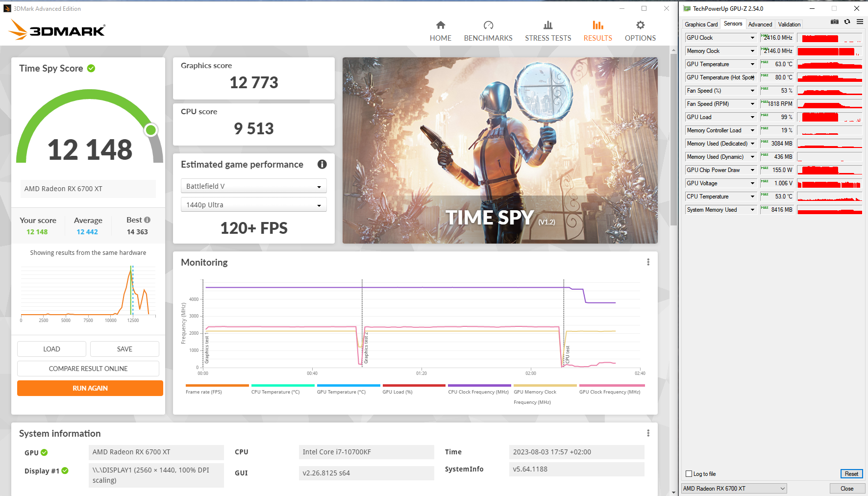The width and height of the screenshot is (868, 496).
Task: Open the GPU-Z hamburger menu
Action: (x=860, y=22)
